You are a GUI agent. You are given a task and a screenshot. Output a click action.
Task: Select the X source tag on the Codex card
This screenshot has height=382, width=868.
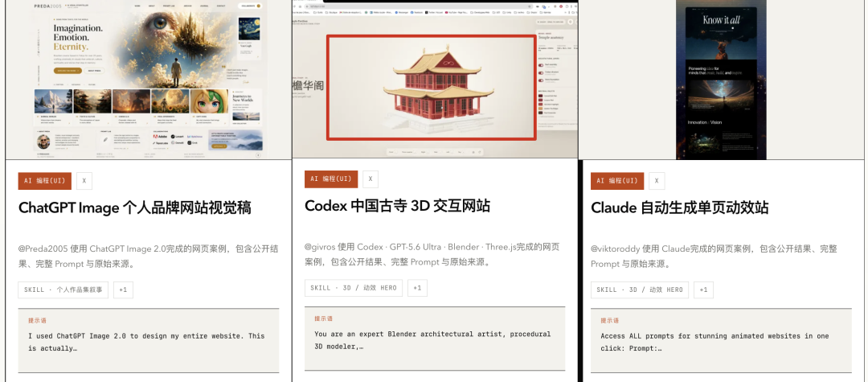[x=371, y=179]
